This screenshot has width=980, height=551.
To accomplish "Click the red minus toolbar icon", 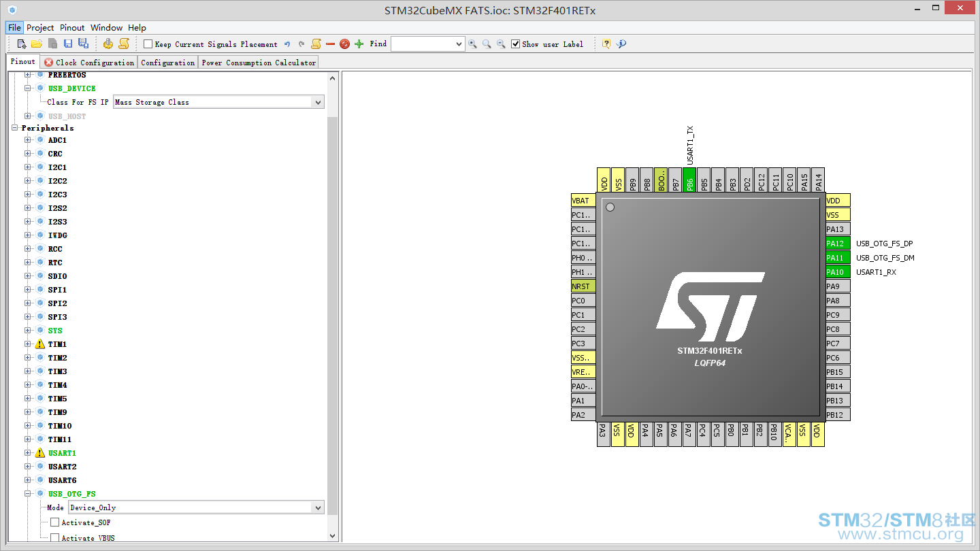I will [x=330, y=44].
